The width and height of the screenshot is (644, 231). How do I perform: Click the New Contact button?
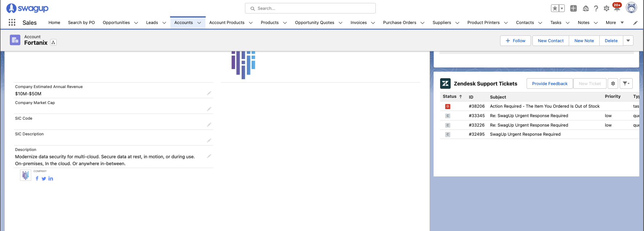[551, 41]
